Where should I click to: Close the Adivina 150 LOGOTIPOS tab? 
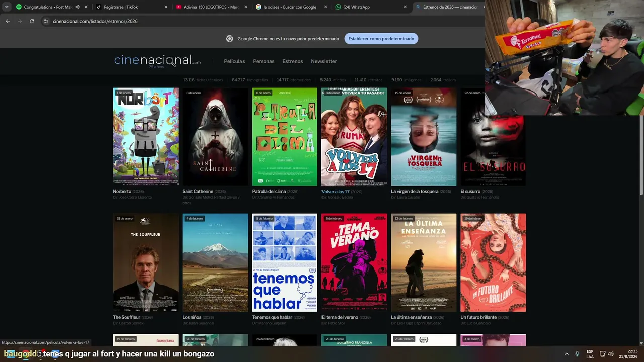pos(246,7)
